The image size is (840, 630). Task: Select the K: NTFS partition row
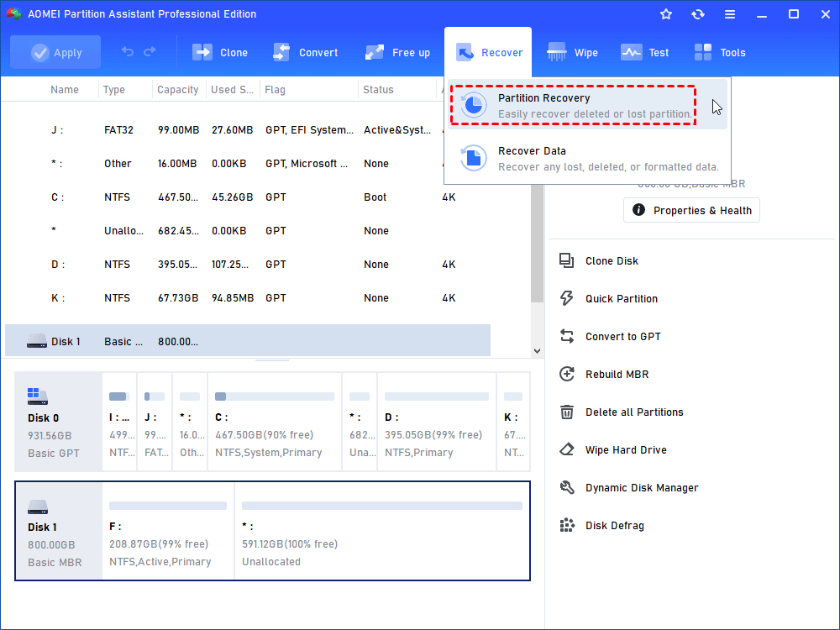(248, 298)
